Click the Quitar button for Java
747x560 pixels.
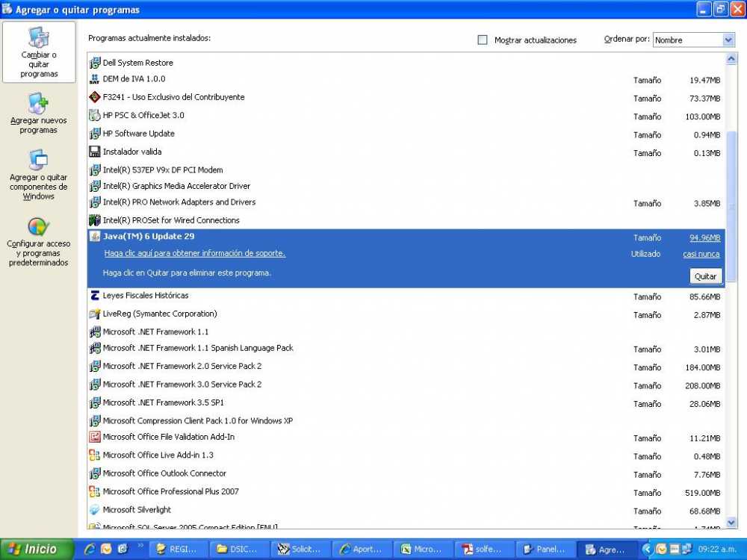tap(706, 276)
